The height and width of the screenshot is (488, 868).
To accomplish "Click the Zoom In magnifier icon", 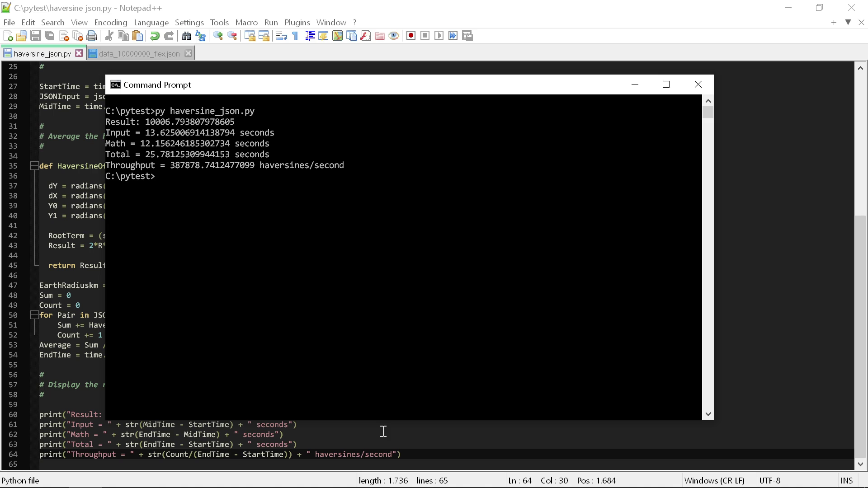I will [x=218, y=36].
